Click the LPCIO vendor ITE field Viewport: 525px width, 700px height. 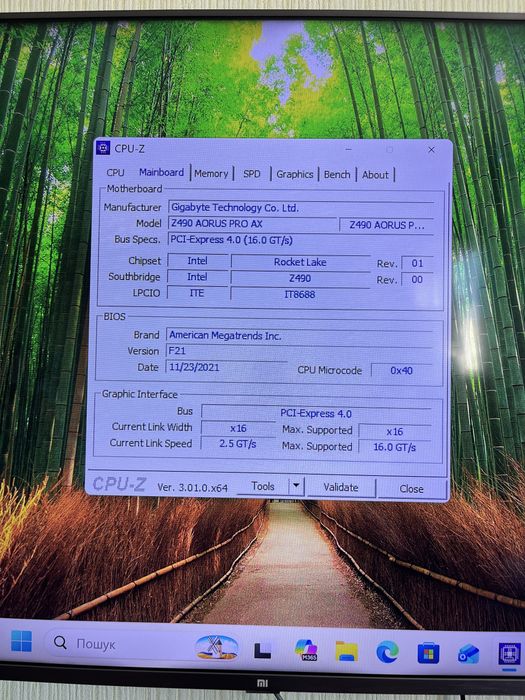(197, 293)
